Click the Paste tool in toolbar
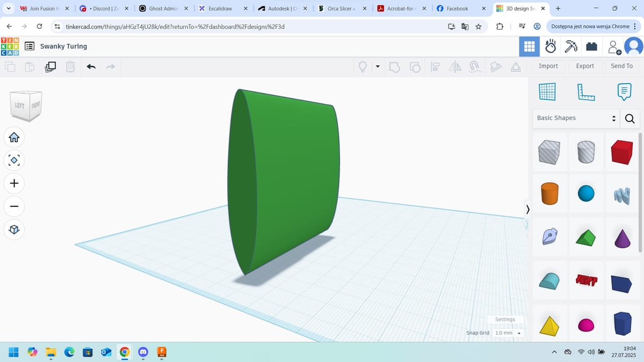 point(30,67)
